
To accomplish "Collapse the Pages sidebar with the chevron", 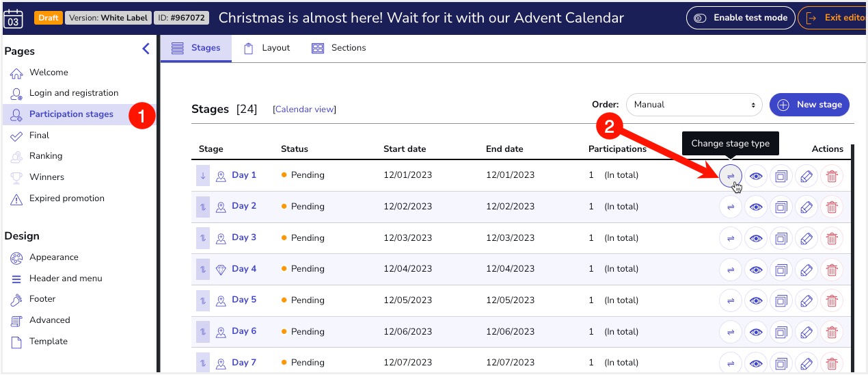I will click(146, 49).
